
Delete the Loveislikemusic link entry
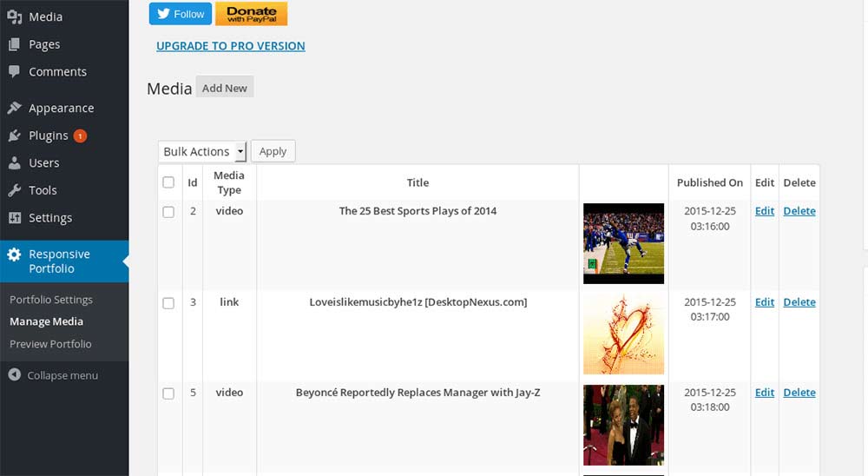pyautogui.click(x=799, y=302)
